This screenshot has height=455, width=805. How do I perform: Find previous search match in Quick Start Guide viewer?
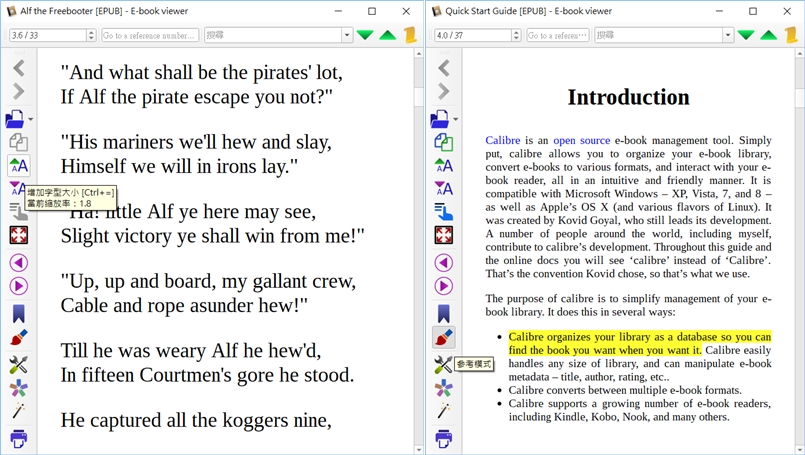point(768,35)
